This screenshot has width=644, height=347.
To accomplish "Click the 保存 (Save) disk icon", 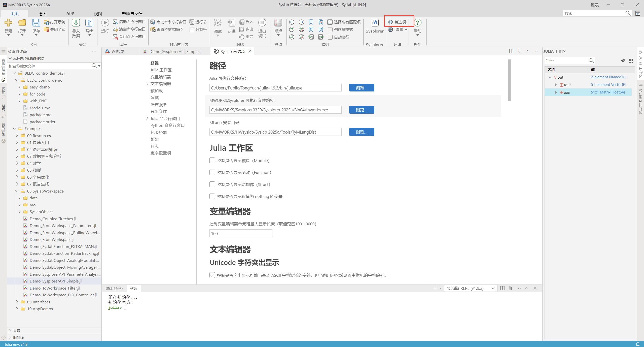I will [x=36, y=23].
